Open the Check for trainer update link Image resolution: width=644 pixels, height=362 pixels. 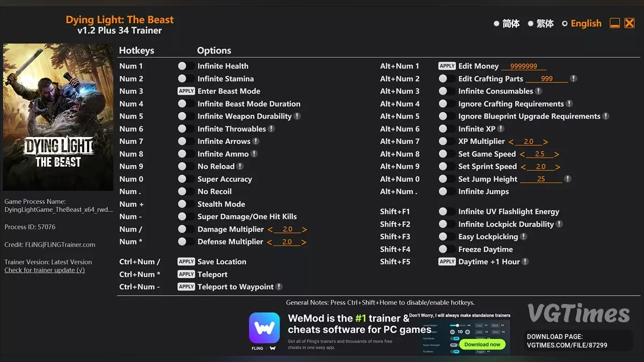coord(45,270)
